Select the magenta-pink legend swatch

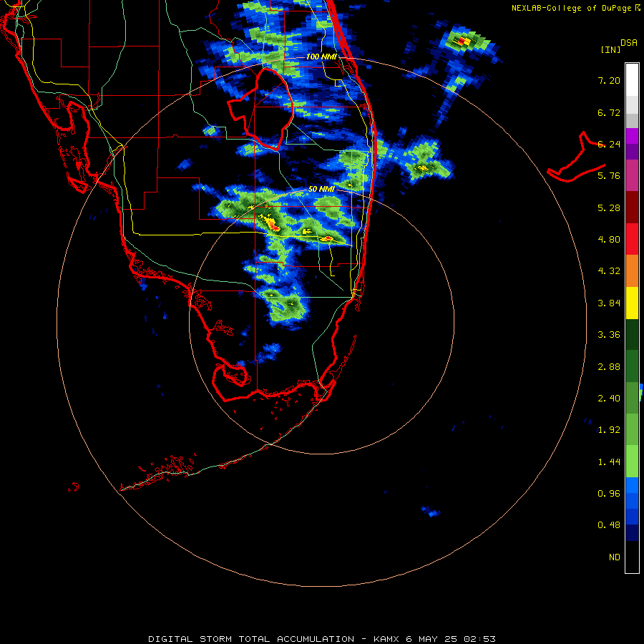coord(632,175)
